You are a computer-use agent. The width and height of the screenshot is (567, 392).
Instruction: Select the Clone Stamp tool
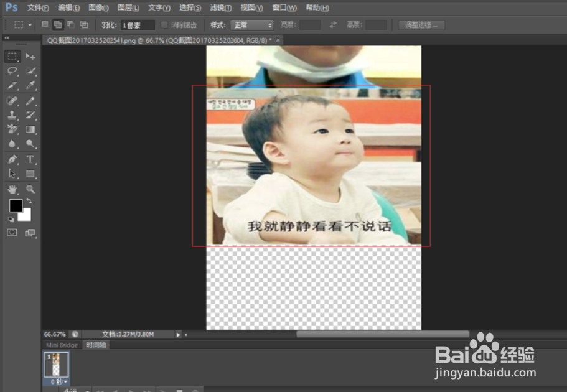coord(12,115)
